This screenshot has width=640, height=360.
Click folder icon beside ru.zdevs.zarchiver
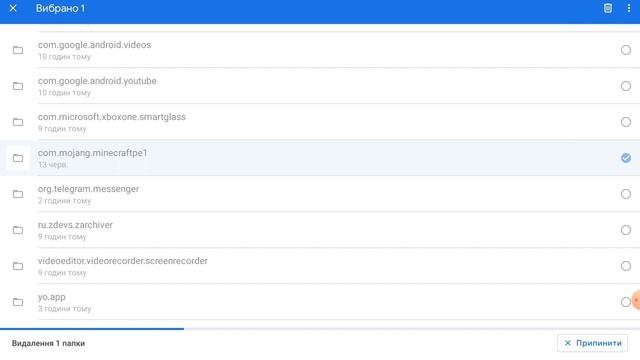tap(18, 230)
